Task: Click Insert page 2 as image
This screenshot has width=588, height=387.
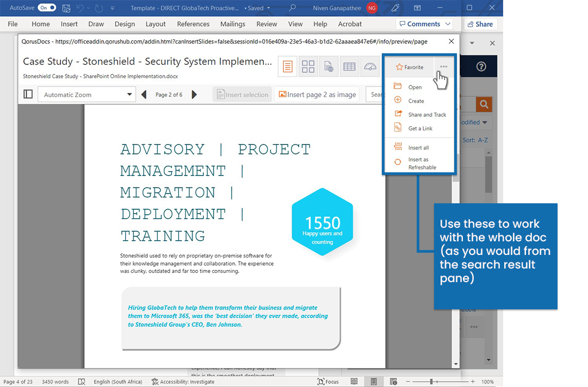Action: click(x=317, y=94)
